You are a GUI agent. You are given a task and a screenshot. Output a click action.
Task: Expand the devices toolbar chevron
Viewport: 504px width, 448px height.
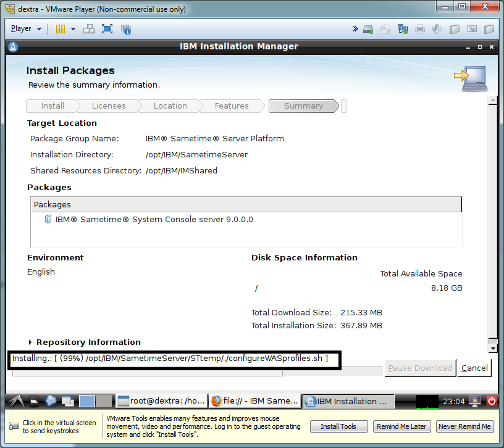[355, 29]
